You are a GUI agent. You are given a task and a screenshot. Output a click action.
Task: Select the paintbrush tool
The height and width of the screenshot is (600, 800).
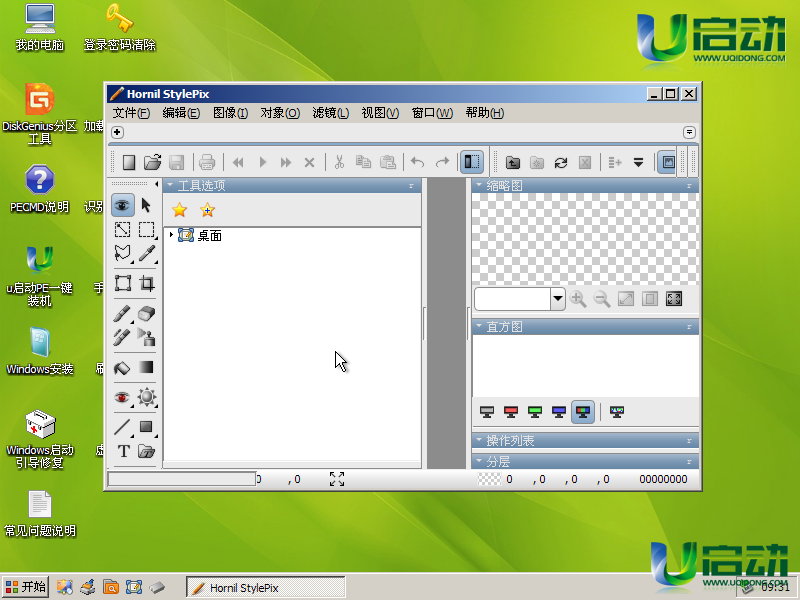click(x=122, y=313)
